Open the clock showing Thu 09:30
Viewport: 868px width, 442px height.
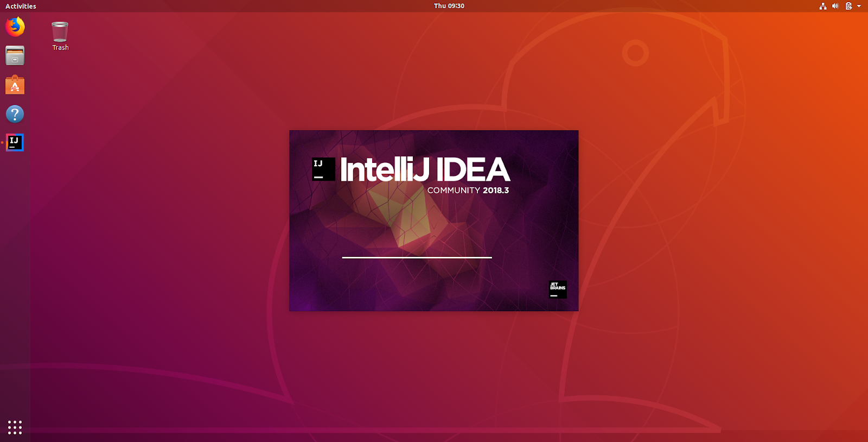tap(449, 6)
